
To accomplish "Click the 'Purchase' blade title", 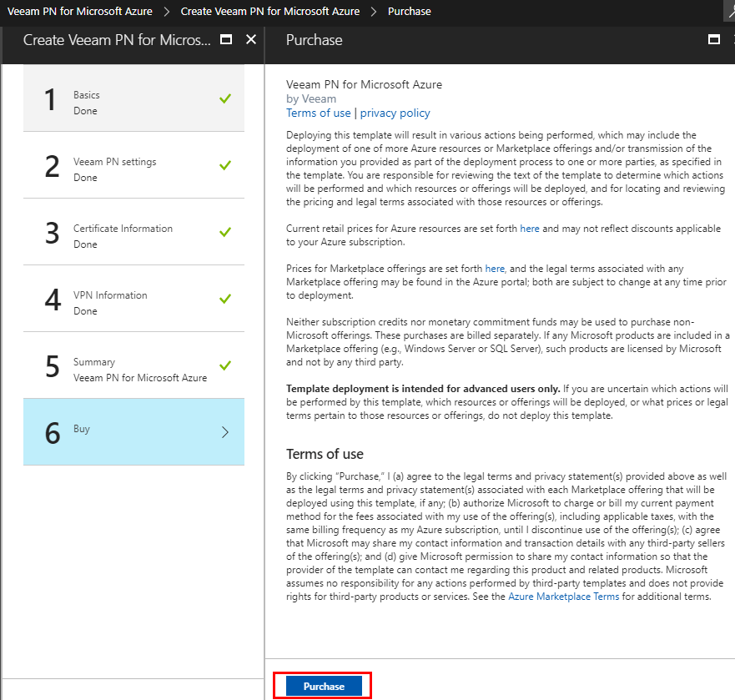I will click(x=314, y=40).
